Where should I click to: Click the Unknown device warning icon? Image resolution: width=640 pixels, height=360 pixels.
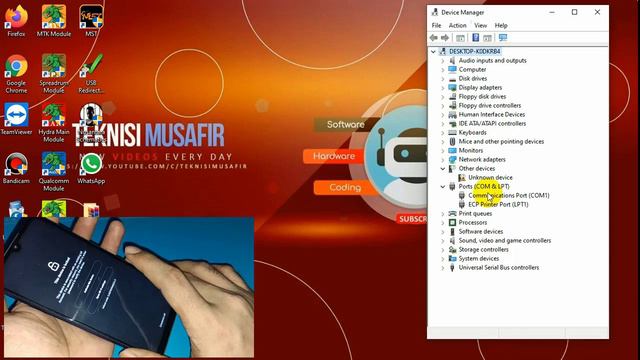tap(462, 178)
